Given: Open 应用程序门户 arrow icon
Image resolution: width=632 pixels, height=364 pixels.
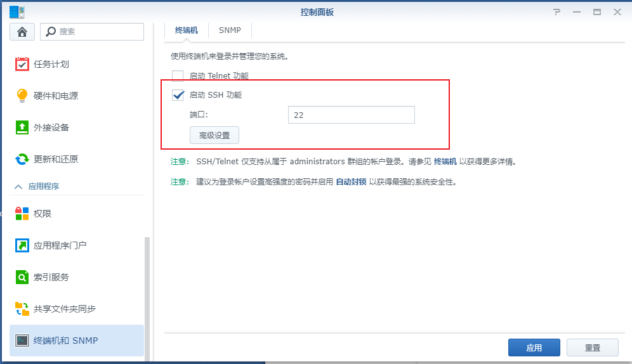Looking at the screenshot, I should point(22,245).
